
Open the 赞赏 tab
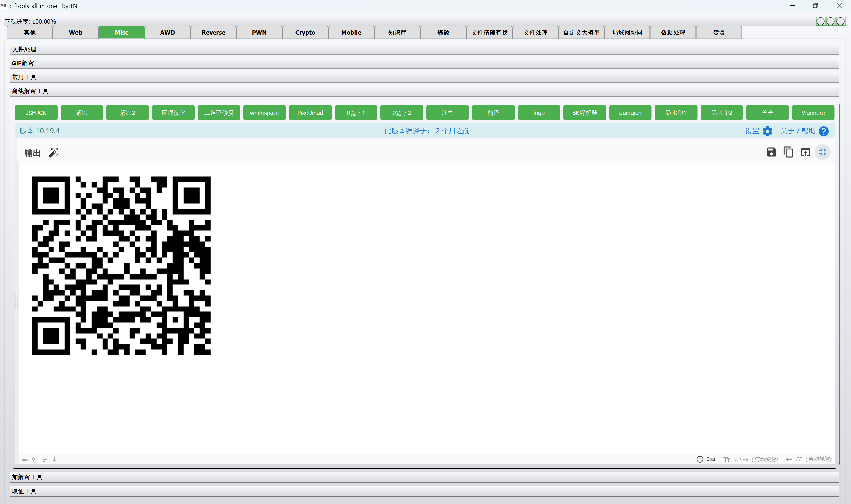719,32
